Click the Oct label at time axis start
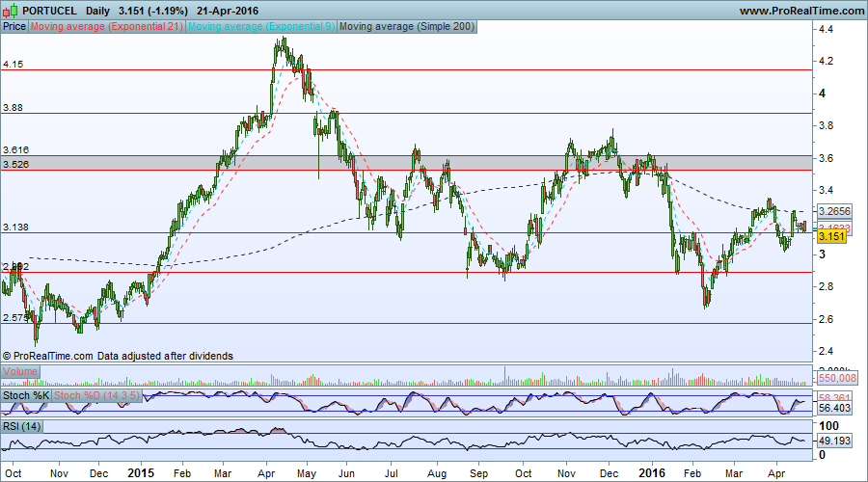 point(13,473)
